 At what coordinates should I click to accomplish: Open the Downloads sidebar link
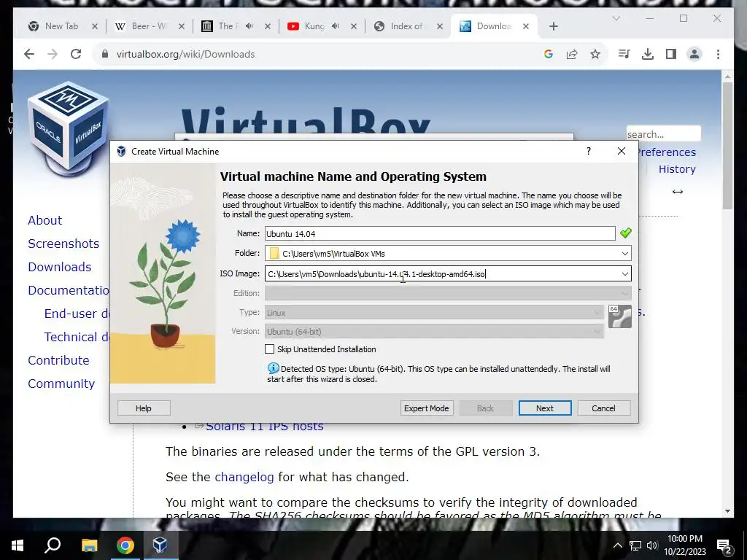click(x=60, y=267)
